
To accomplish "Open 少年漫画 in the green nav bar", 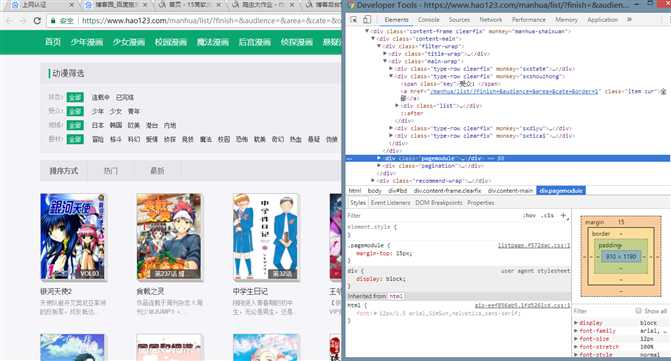I will (86, 42).
